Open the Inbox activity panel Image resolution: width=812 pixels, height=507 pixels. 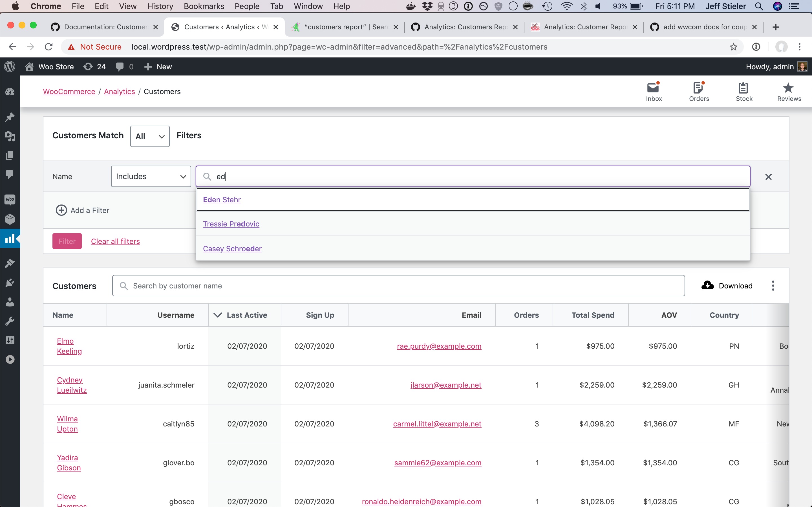coord(654,92)
